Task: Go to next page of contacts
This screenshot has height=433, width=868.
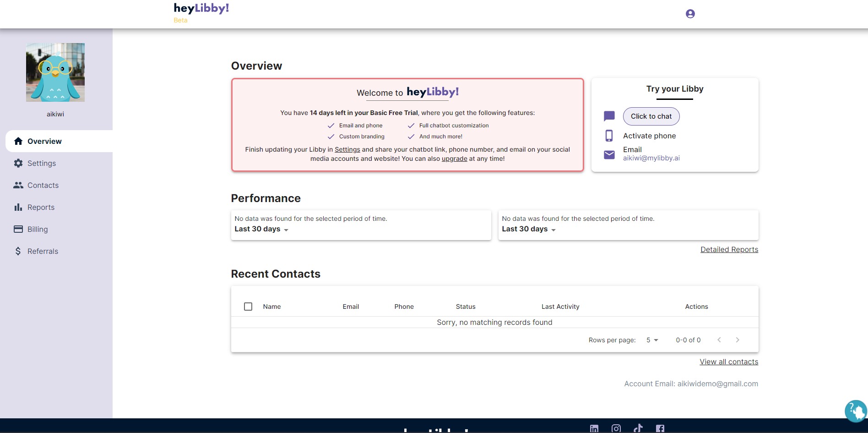Action: point(738,340)
